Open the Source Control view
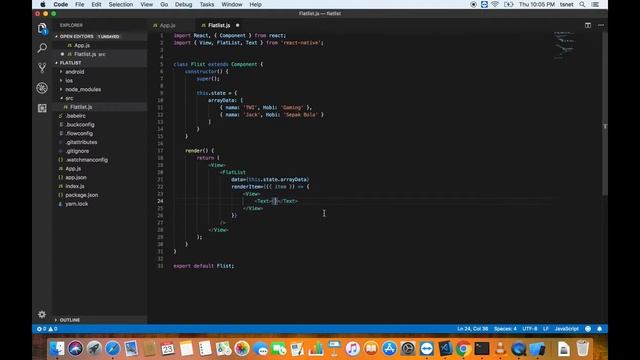The image size is (640, 360). pos(42,68)
